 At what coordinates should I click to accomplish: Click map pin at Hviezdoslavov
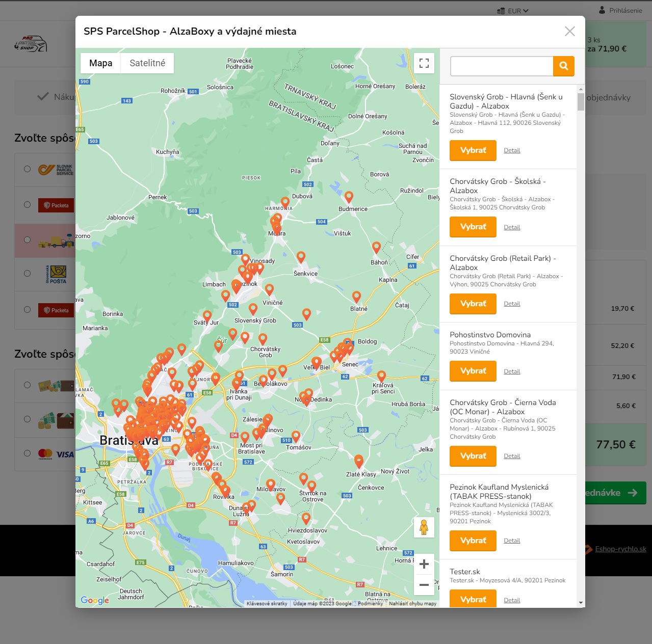click(306, 519)
